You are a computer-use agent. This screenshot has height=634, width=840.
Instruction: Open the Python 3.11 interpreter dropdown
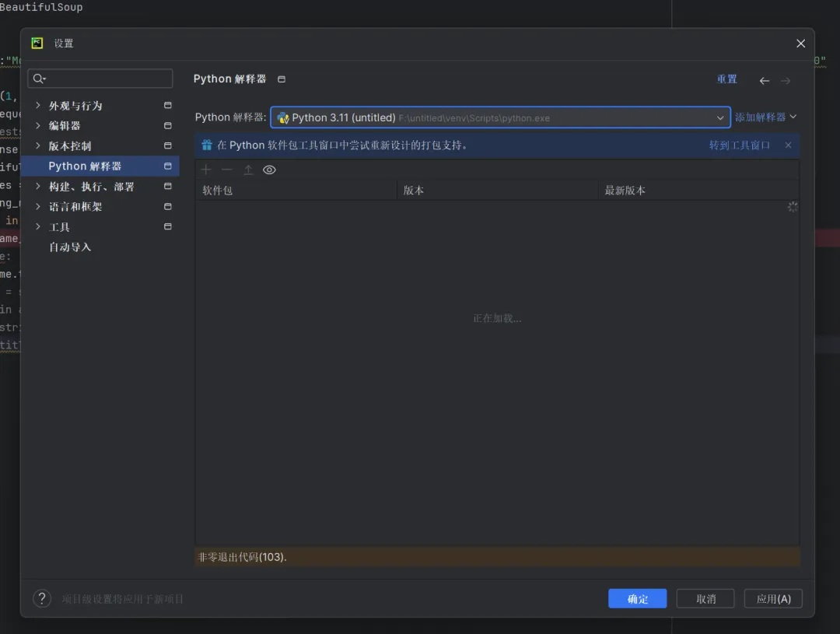[500, 117]
